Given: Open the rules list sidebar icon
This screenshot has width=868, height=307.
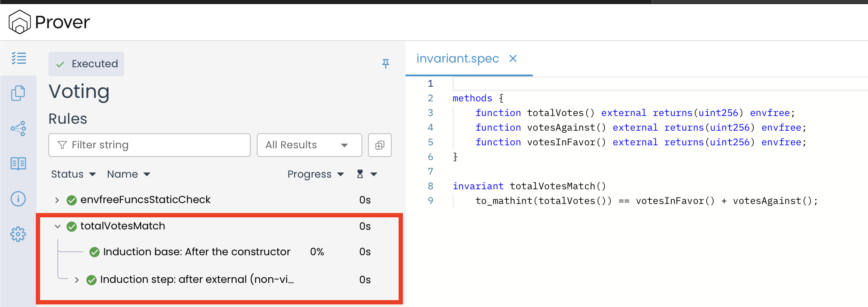Looking at the screenshot, I should pos(19,58).
